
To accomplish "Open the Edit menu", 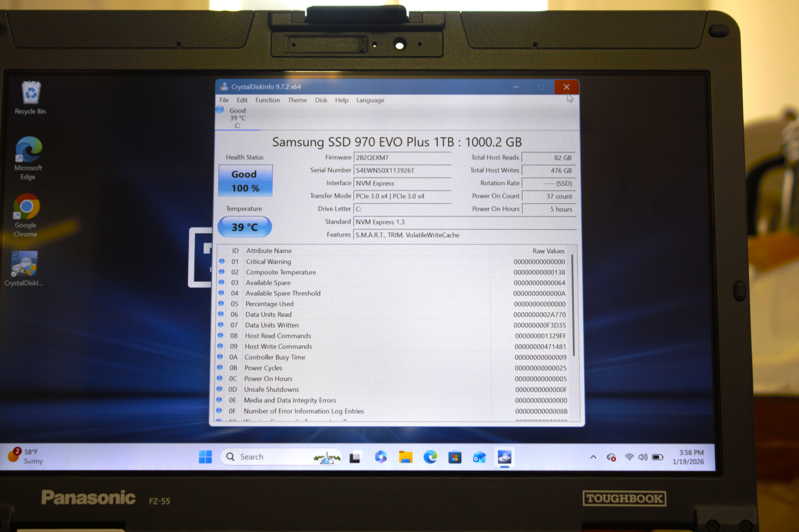I will (x=242, y=100).
